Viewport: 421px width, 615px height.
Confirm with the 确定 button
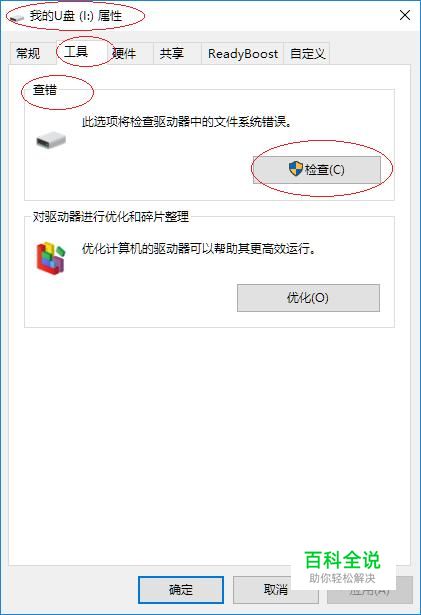181,590
